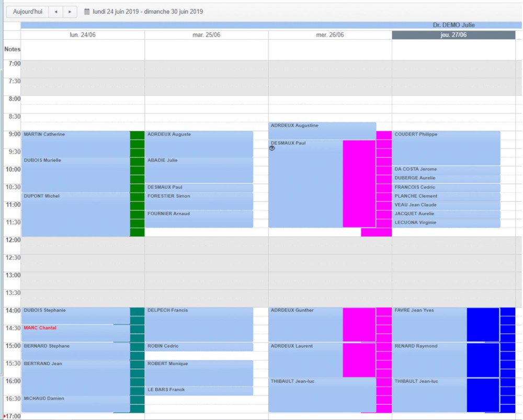Open the date range lundi 24 juin 2019
The height and width of the screenshot is (420, 523).
(x=147, y=12)
